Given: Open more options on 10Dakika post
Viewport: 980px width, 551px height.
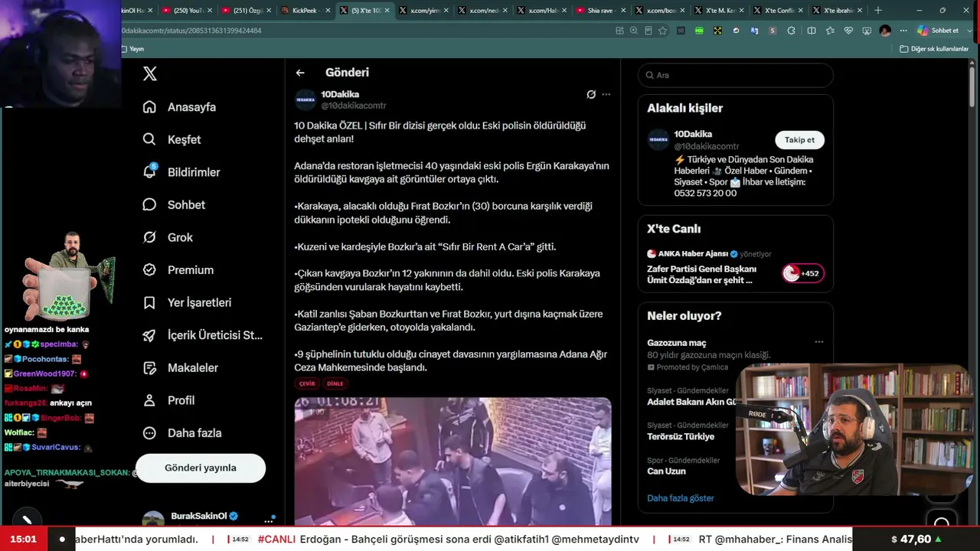Looking at the screenshot, I should pos(606,94).
